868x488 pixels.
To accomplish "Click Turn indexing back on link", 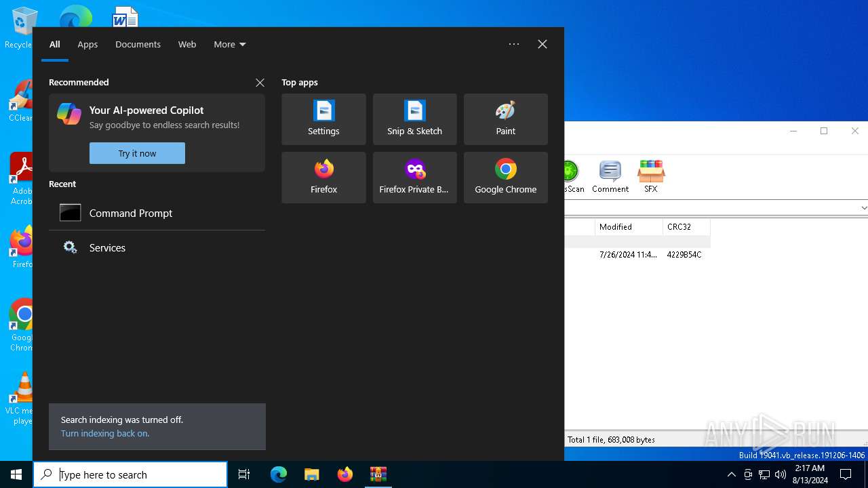I will click(x=105, y=433).
